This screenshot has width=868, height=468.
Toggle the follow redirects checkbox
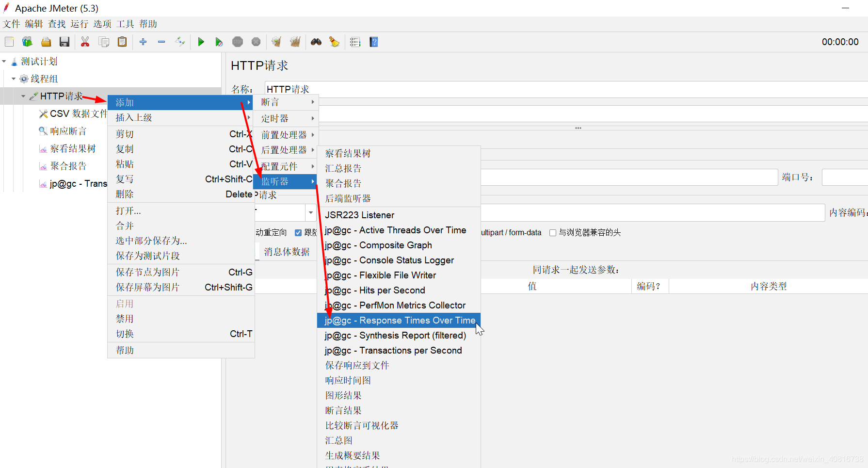[298, 233]
